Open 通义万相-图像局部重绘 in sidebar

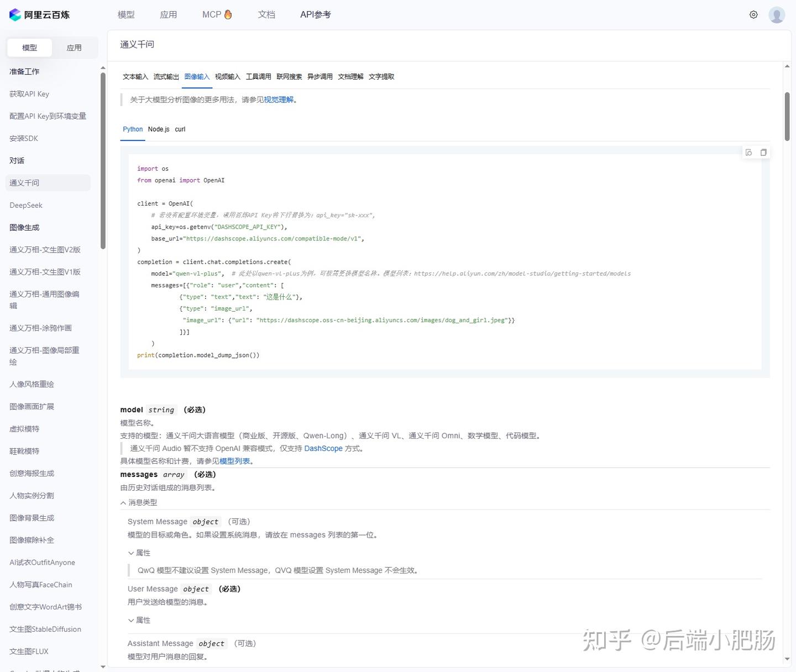pos(44,356)
